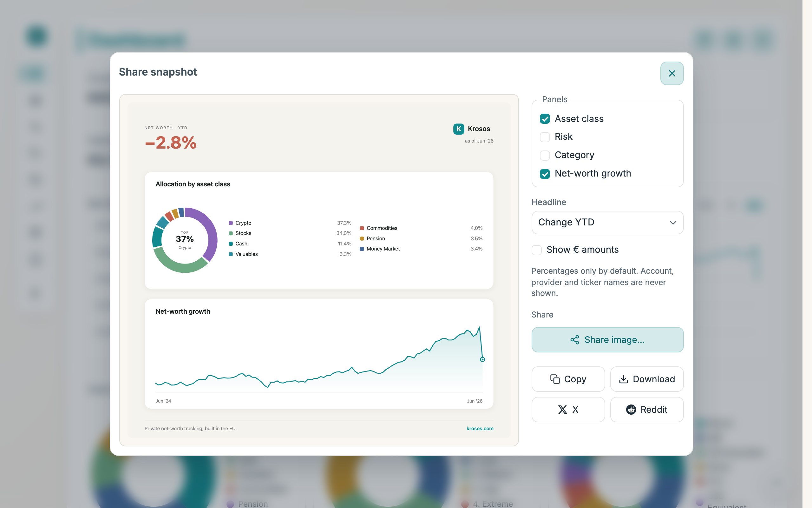Viewport: 812px width, 508px height.
Task: Open the Headline dropdown showing Change YTD
Action: pos(607,223)
